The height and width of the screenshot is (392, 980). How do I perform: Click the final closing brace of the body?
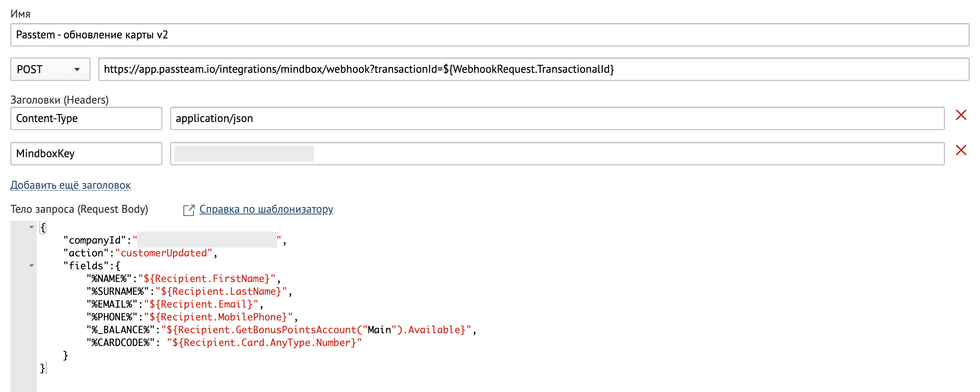coord(43,368)
